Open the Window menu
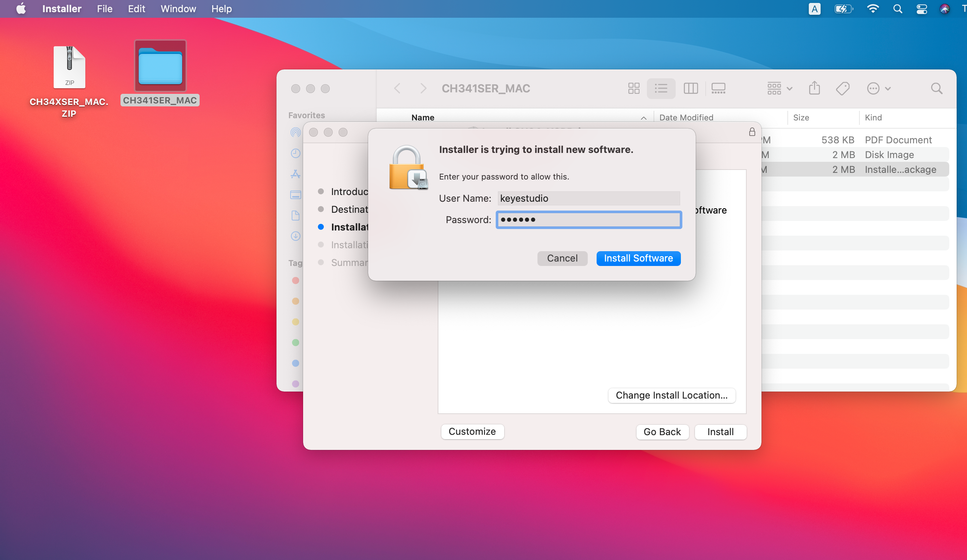This screenshot has height=560, width=967. 178,9
